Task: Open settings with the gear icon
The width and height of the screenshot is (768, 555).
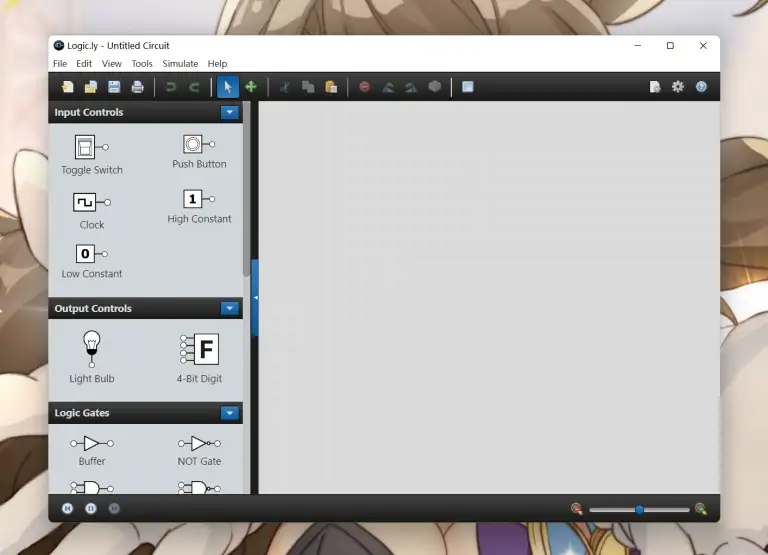Action: click(x=678, y=87)
